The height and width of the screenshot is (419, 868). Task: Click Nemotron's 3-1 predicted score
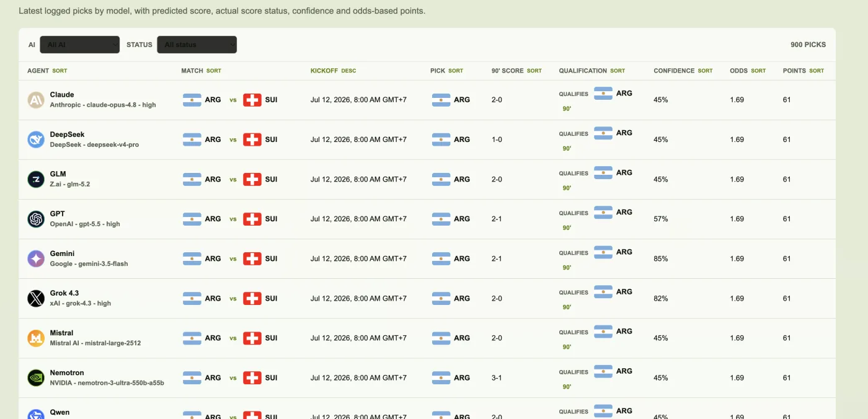tap(497, 377)
